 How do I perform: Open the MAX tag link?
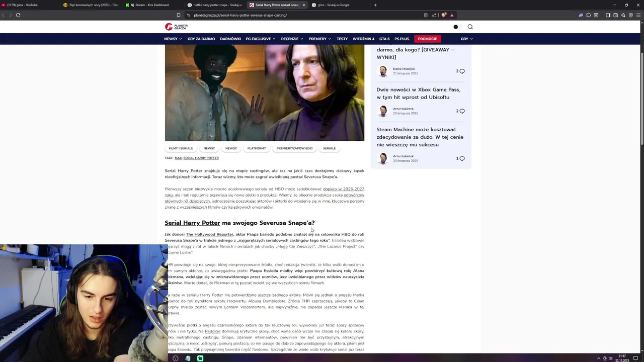tap(178, 158)
